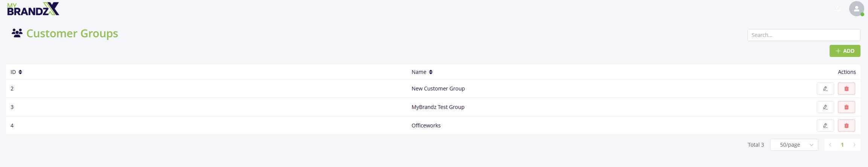Edit the Officeworks group
This screenshot has width=868, height=167.
click(x=825, y=126)
